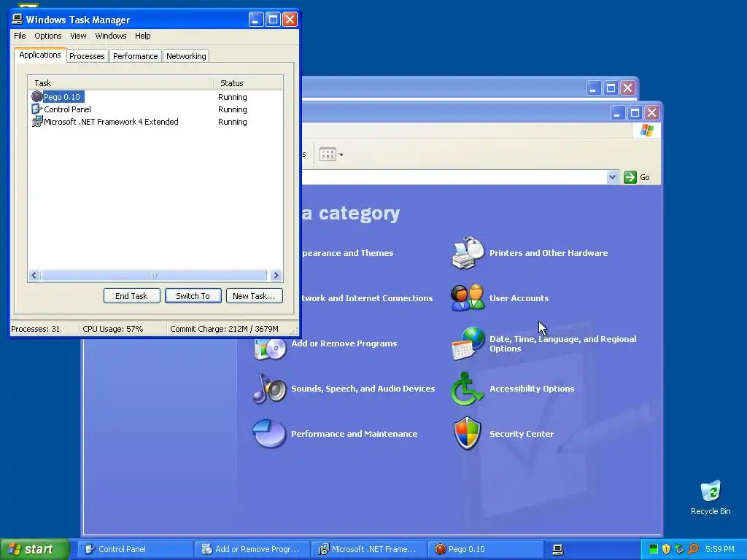The width and height of the screenshot is (747, 560).
Task: Click the Start button
Action: click(x=34, y=549)
